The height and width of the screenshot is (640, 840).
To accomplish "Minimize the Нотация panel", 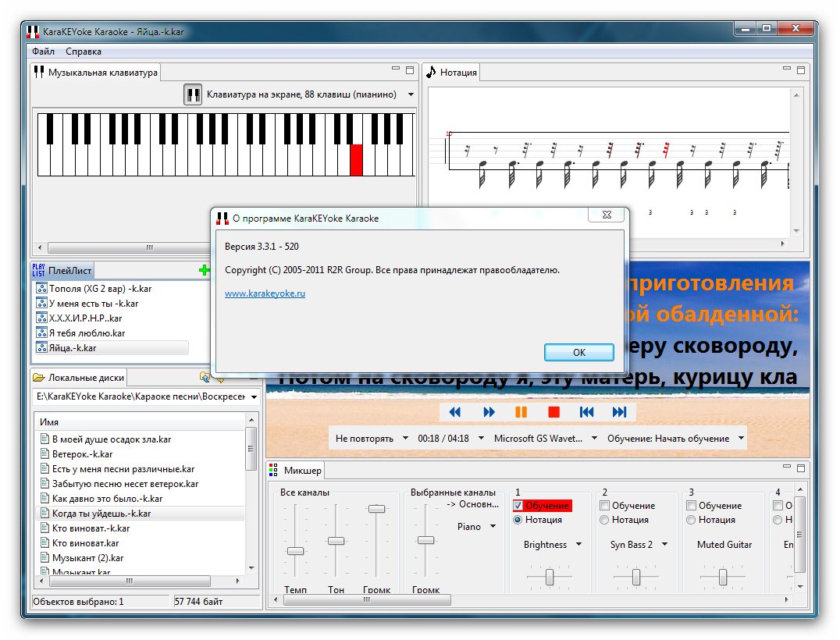I will click(787, 69).
